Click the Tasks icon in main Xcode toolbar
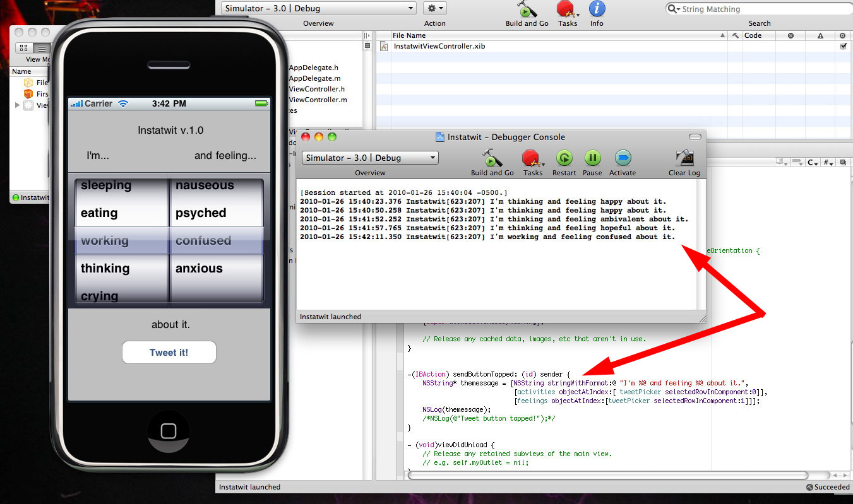 tap(567, 9)
